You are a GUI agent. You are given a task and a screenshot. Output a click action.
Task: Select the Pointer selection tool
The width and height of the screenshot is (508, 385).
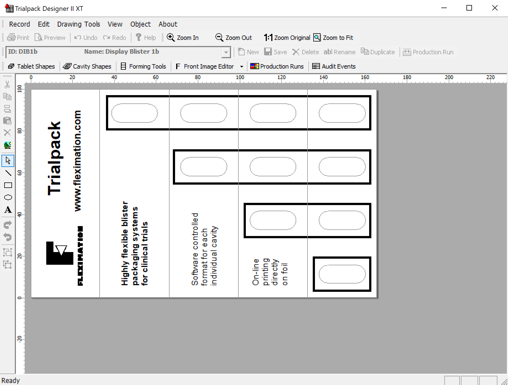8,161
